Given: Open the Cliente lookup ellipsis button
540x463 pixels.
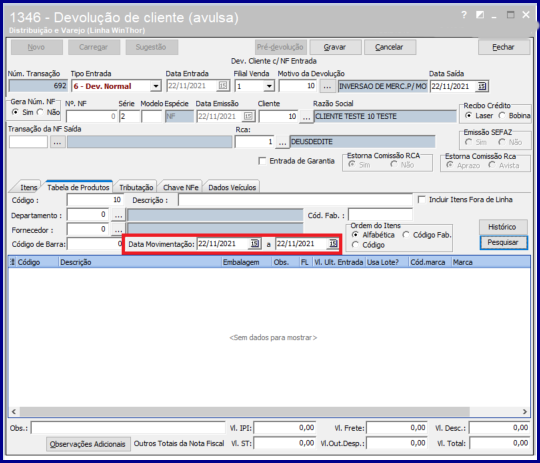Looking at the screenshot, I should point(306,116).
